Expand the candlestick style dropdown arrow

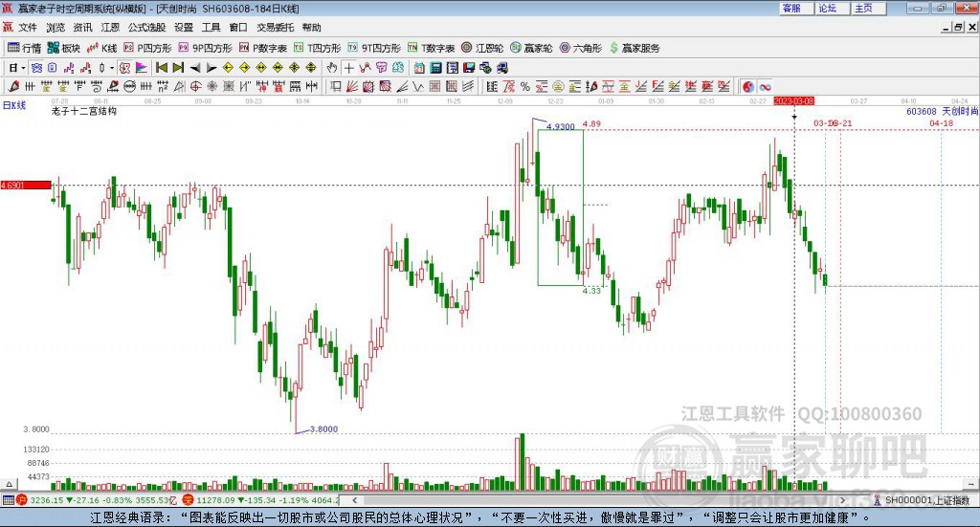point(112,68)
